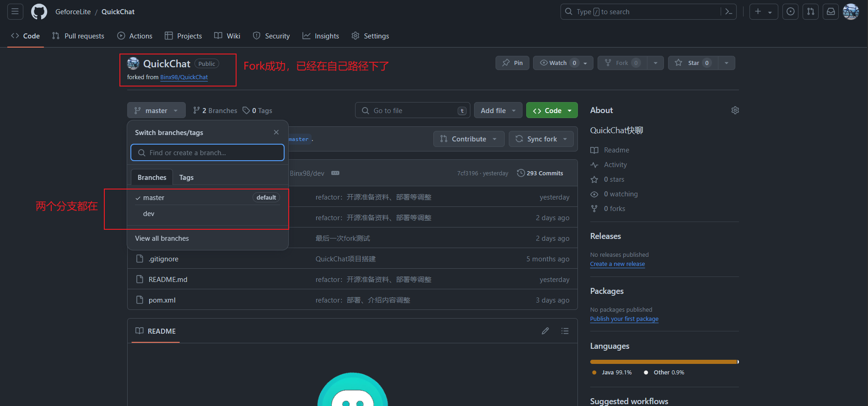868x406 pixels.
Task: Click the README.md file icon
Action: (140, 280)
